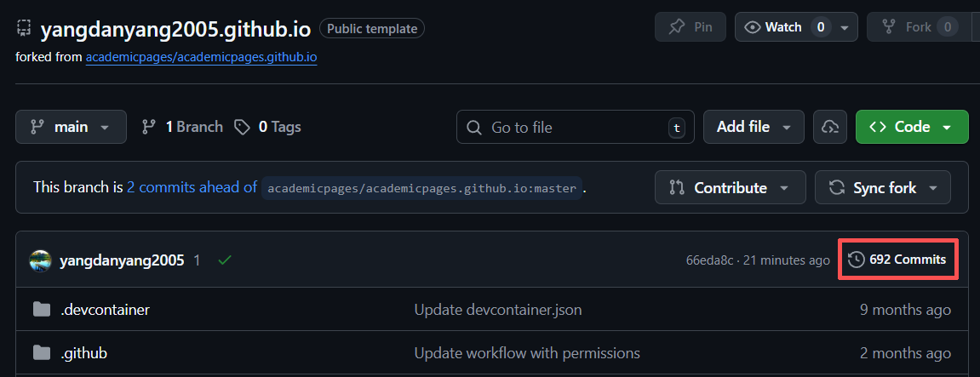This screenshot has height=377, width=980.
Task: Open the 692 Commits history
Action: tap(897, 260)
